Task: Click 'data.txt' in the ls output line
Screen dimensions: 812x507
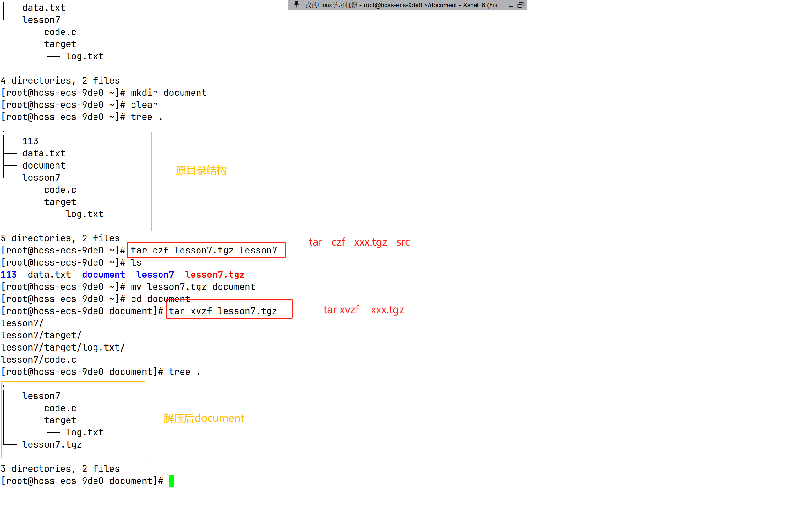Action: (x=49, y=275)
